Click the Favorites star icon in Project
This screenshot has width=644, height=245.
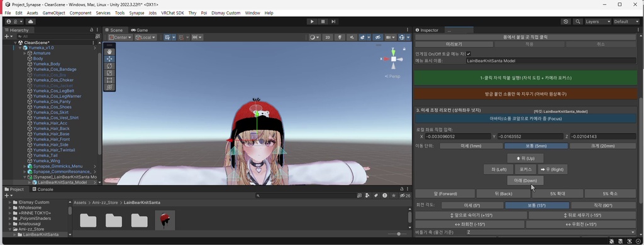394,196
